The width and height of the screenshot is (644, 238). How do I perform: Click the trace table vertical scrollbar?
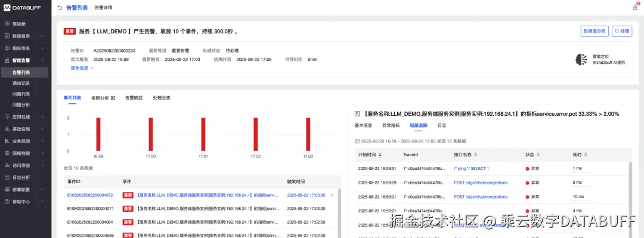631,199
